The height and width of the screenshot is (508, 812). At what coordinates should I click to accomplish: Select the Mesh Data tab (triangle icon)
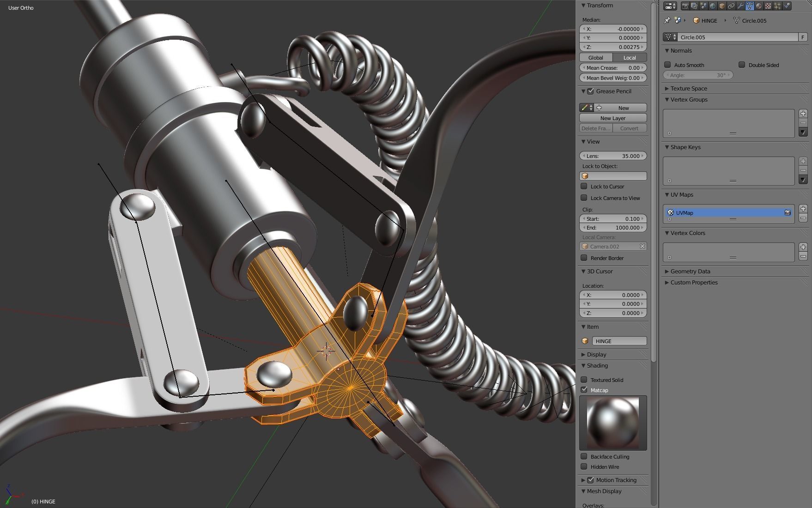[750, 6]
